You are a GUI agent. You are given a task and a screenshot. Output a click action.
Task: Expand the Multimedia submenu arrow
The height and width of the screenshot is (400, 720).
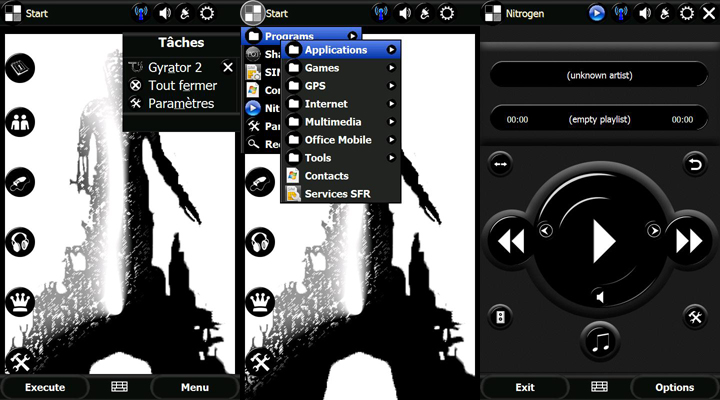click(x=391, y=122)
